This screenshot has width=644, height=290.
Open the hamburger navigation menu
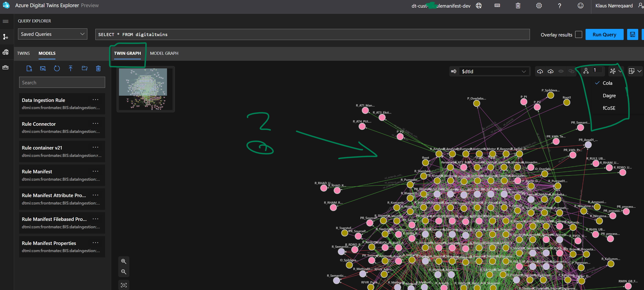tap(6, 21)
